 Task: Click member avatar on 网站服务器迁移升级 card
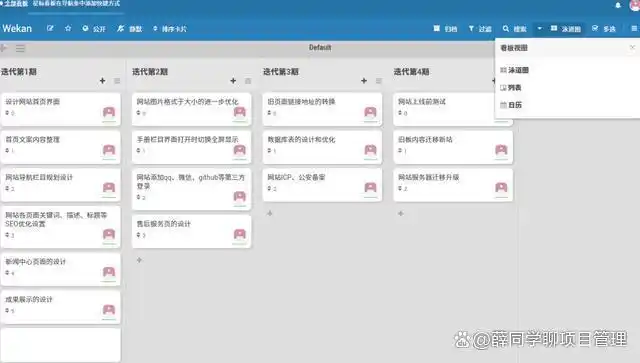point(501,187)
